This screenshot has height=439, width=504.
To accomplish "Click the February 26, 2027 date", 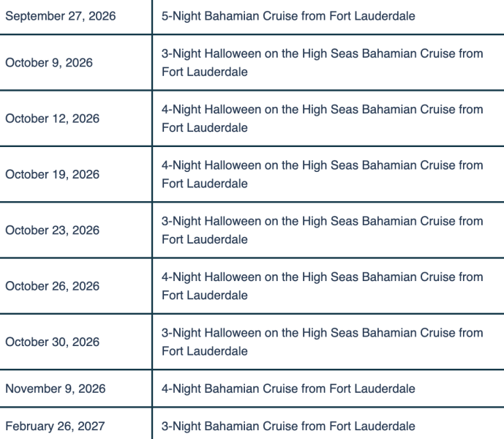I will pos(55,426).
